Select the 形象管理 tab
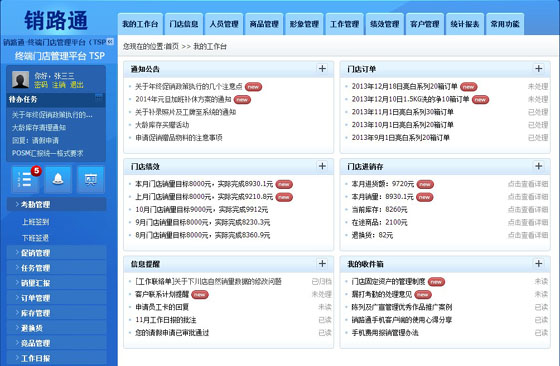Viewport: 560px width, 366px height. pyautogui.click(x=304, y=24)
